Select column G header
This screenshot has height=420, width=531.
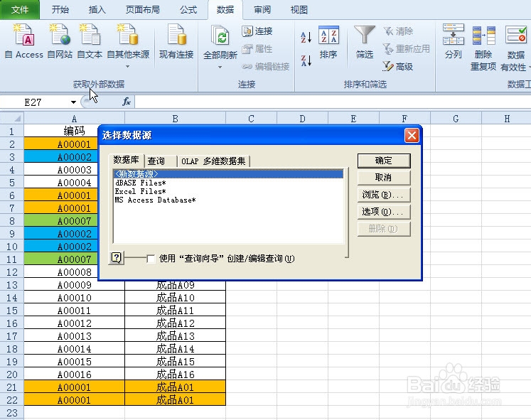456,119
